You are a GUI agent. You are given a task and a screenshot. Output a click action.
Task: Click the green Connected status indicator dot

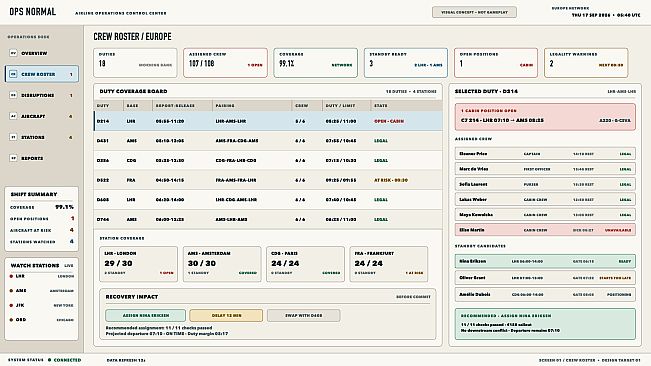tap(49, 360)
